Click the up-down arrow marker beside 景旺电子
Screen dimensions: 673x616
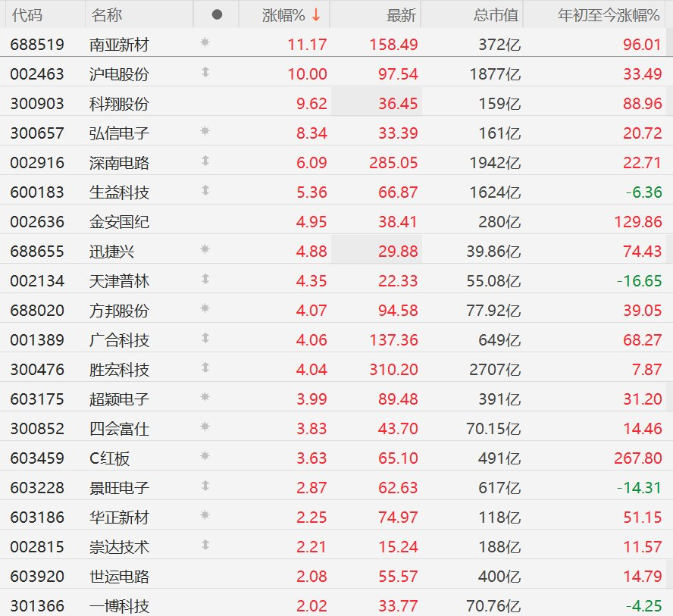pyautogui.click(x=205, y=487)
